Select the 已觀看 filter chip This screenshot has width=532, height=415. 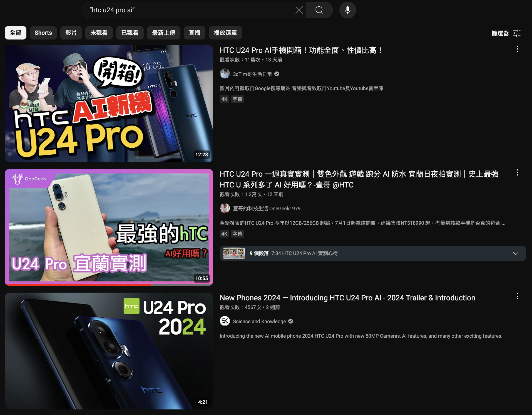pyautogui.click(x=130, y=33)
